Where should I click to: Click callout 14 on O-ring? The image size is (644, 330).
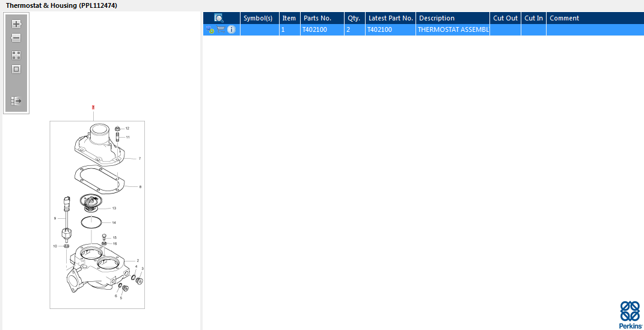(114, 222)
